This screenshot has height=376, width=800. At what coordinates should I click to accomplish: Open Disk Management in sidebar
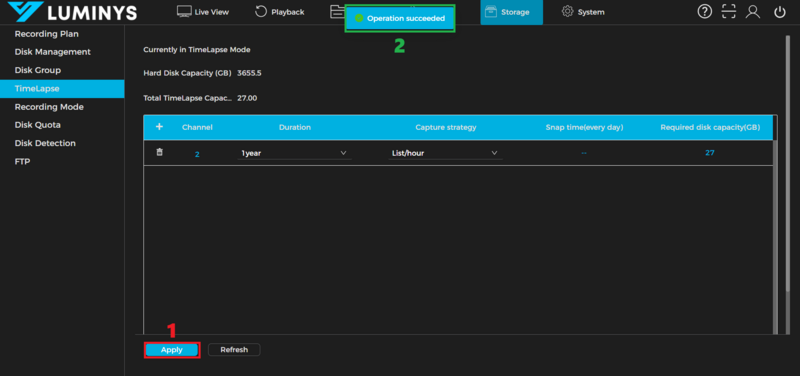(x=53, y=52)
